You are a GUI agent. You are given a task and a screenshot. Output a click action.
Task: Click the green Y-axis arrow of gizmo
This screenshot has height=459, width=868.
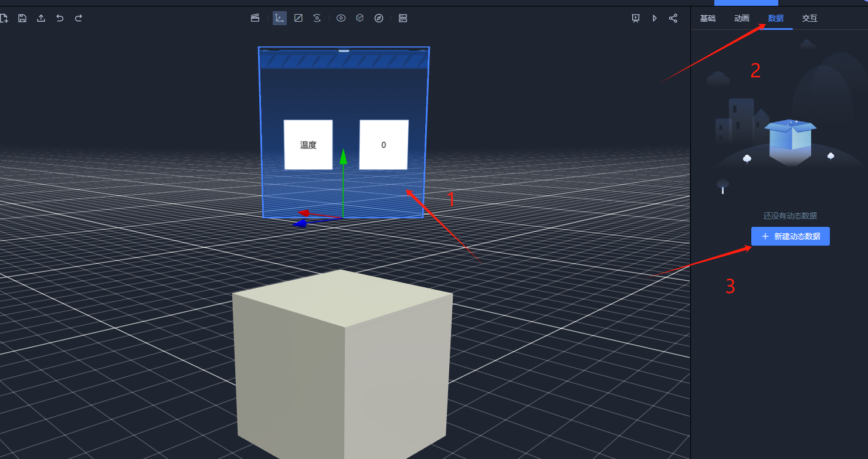(x=344, y=157)
